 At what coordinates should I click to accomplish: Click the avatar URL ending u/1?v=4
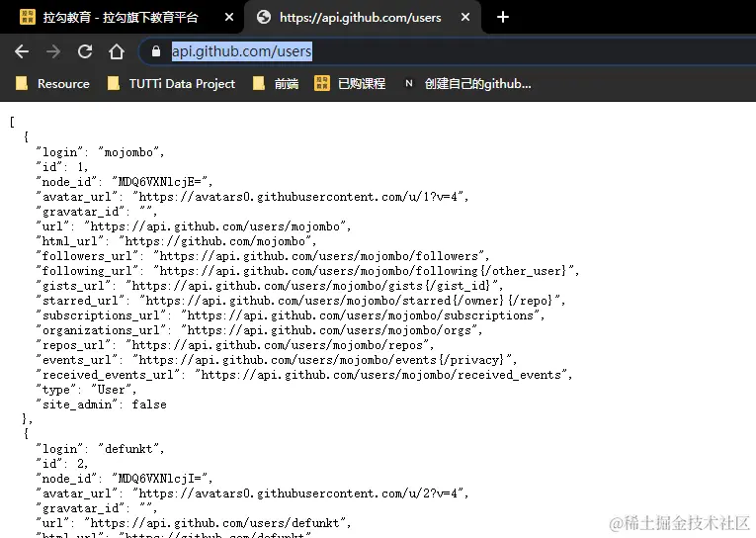click(x=298, y=197)
